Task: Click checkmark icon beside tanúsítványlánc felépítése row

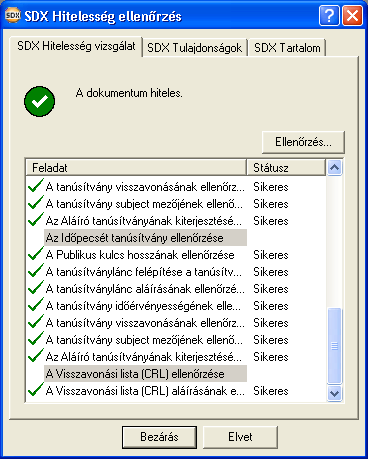Action: click(x=36, y=271)
